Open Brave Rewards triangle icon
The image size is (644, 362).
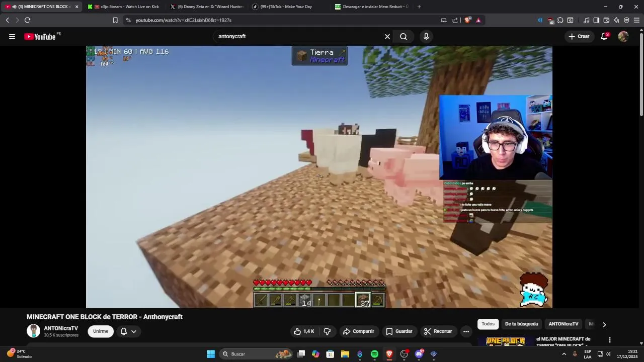(x=478, y=20)
